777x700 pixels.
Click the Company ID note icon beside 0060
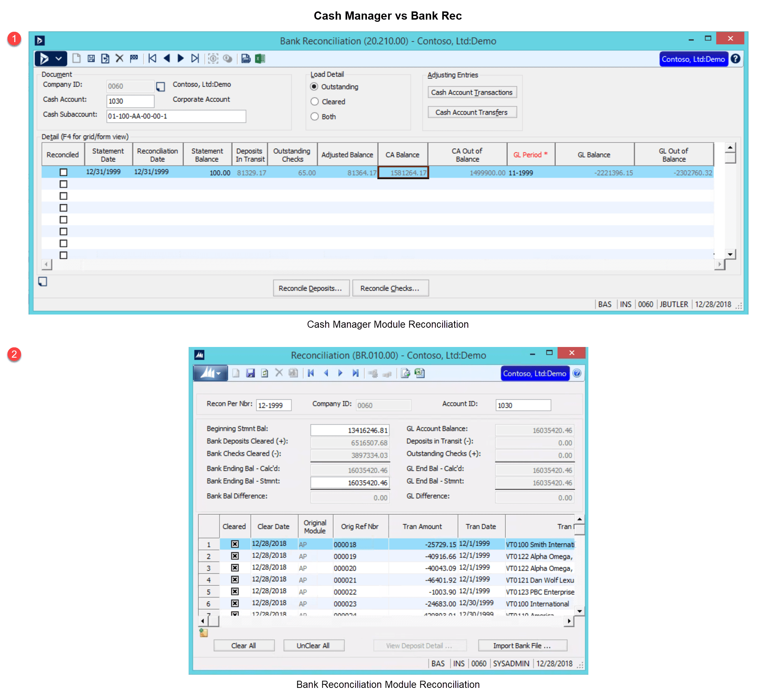tap(160, 87)
